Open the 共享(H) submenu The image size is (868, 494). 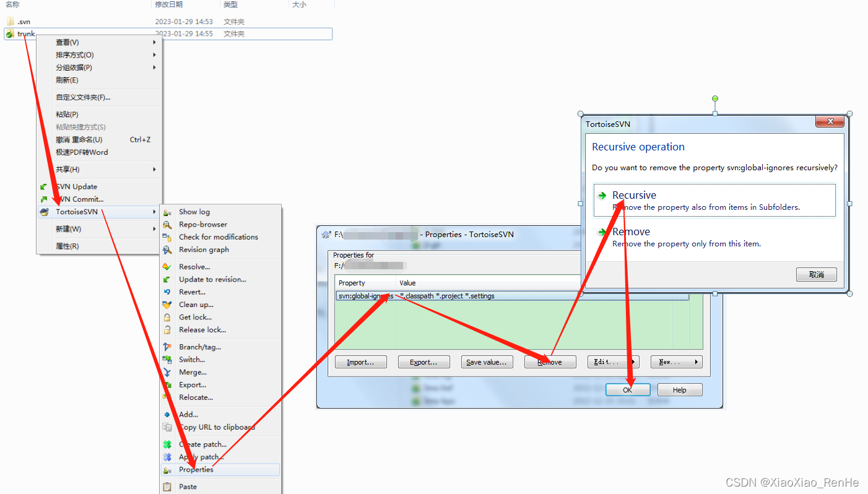point(100,170)
